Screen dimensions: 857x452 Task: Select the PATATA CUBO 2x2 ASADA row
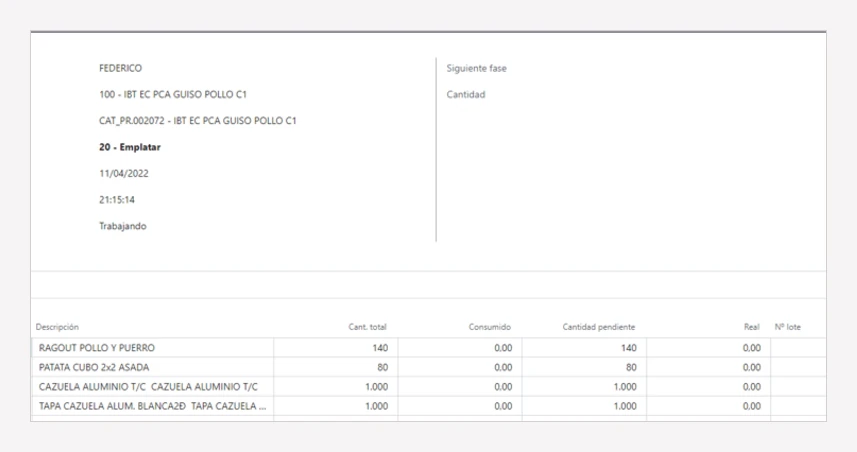tap(428, 367)
